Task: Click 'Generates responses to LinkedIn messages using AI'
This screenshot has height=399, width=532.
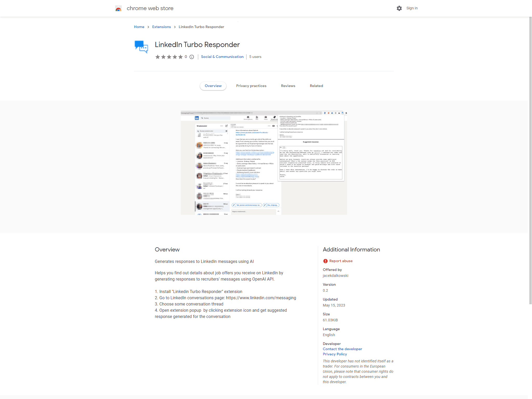Action: (204, 262)
